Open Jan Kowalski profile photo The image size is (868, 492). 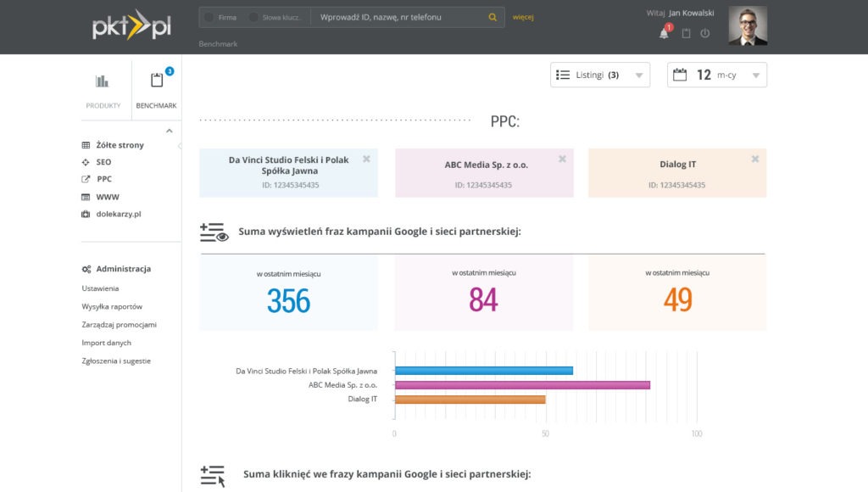pyautogui.click(x=748, y=25)
